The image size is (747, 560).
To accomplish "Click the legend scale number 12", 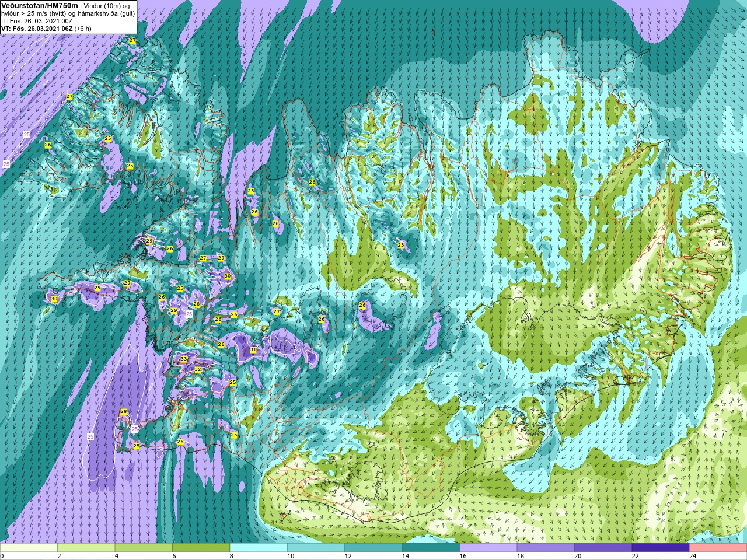I will (348, 556).
